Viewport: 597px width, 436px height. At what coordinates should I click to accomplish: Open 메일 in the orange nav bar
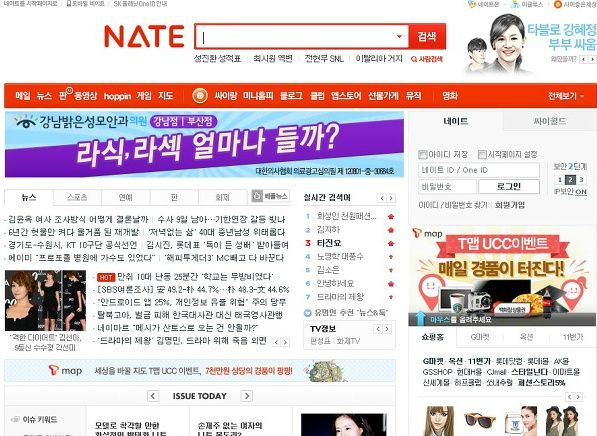pos(23,96)
